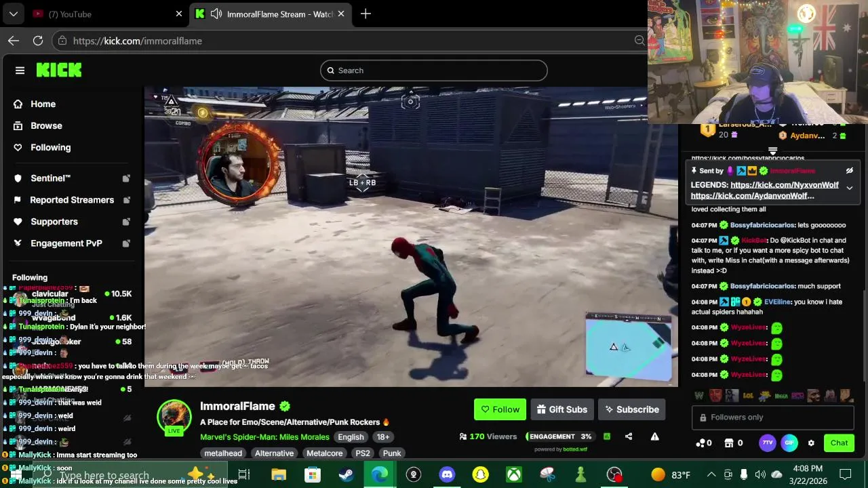The image size is (868, 488).
Task: Click the Followers only chat input
Action: 773,418
